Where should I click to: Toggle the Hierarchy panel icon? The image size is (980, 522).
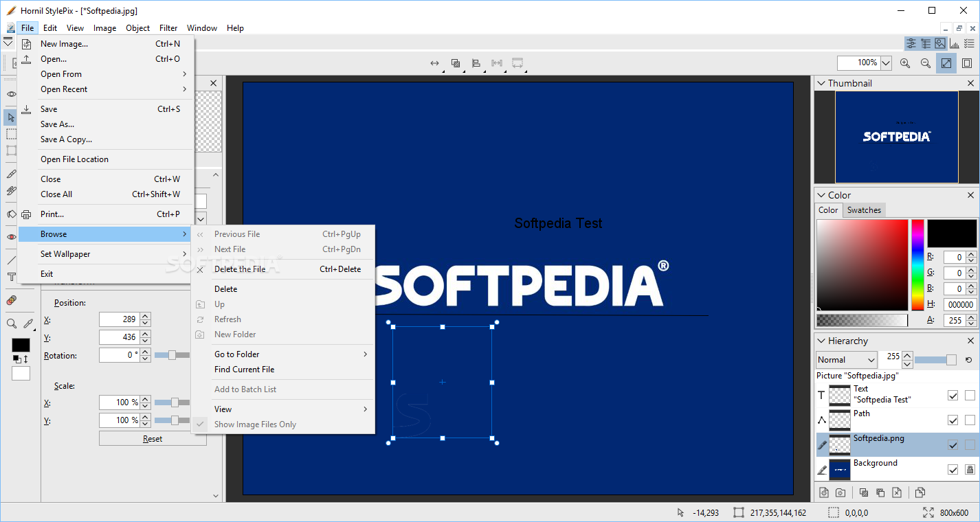point(926,43)
